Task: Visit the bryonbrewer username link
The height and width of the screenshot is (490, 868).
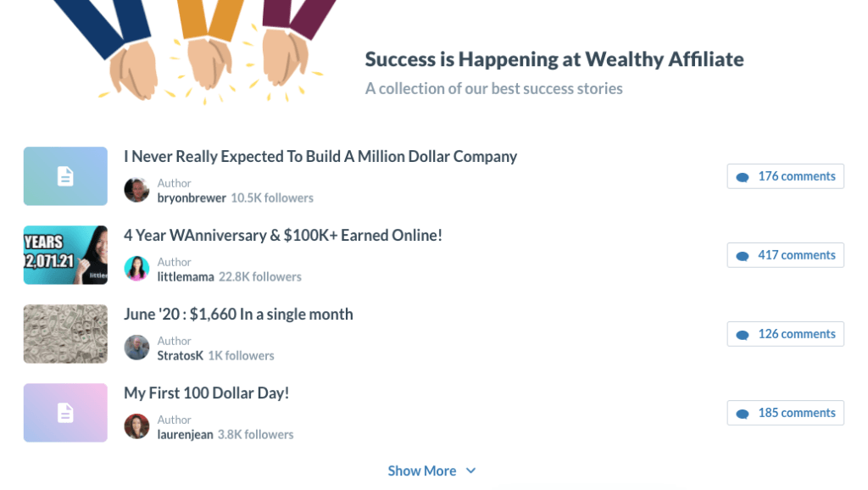Action: (x=192, y=198)
